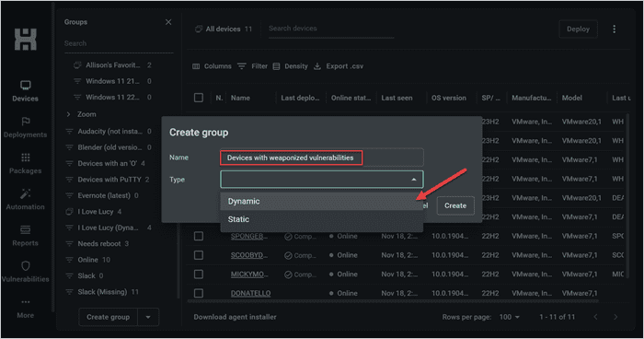
Task: Expand the Zoom group folder
Action: coord(69,114)
